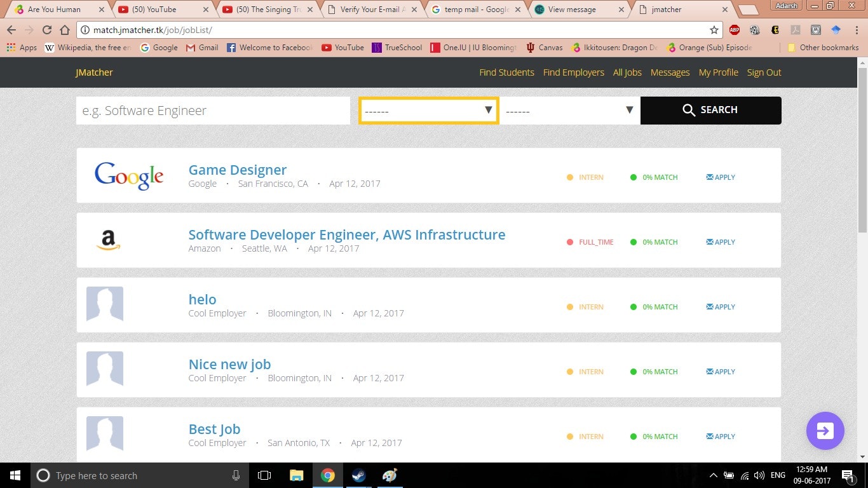
Task: Switch to the 'Are You Human' tab
Action: point(60,10)
